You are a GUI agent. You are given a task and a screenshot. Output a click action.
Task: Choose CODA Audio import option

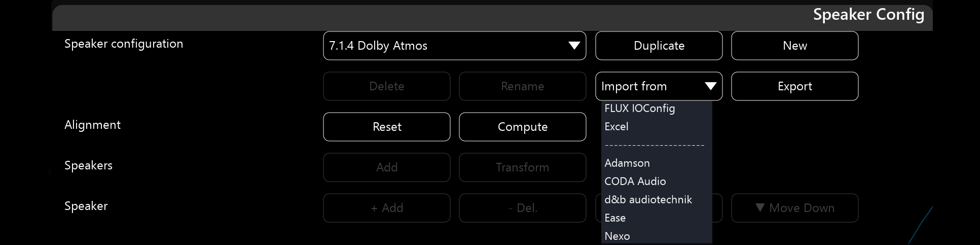click(635, 181)
